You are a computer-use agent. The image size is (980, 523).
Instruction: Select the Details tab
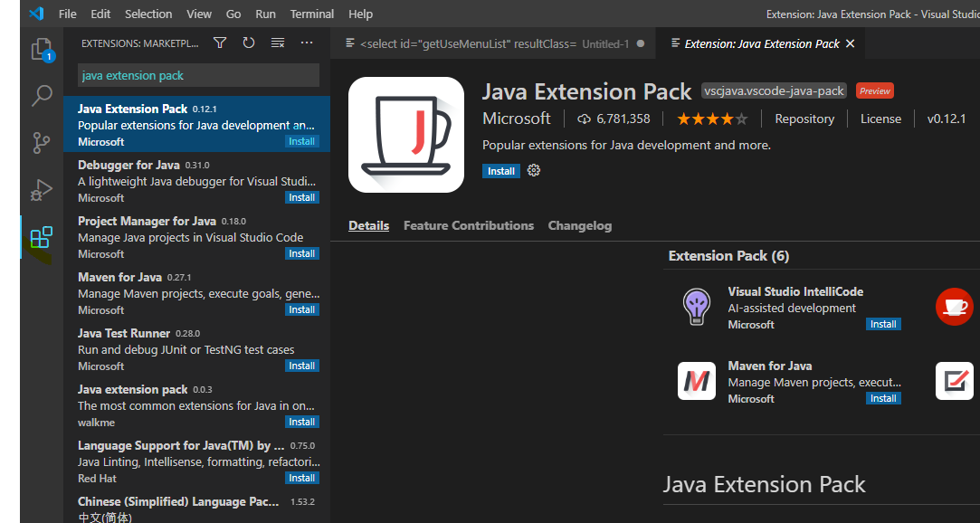pos(369,225)
